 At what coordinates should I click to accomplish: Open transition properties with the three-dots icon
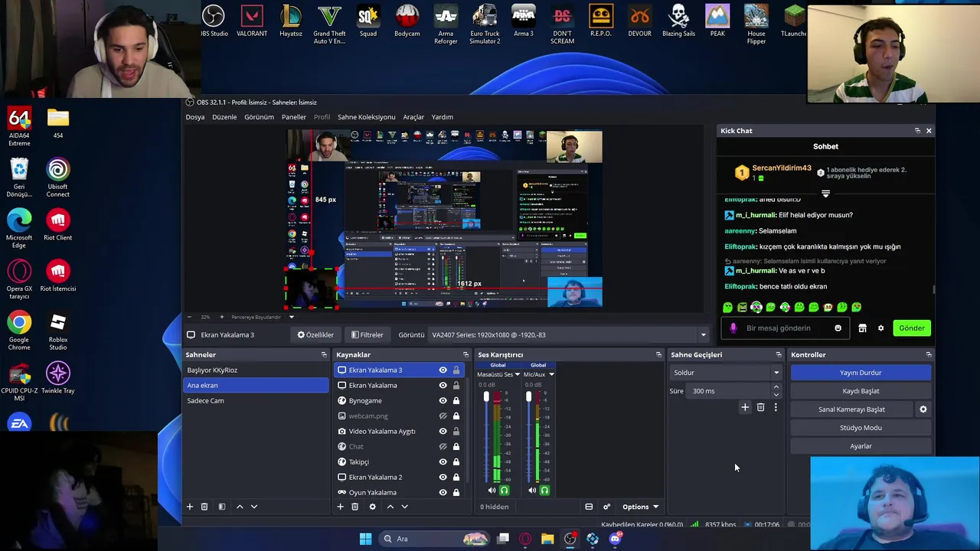776,408
